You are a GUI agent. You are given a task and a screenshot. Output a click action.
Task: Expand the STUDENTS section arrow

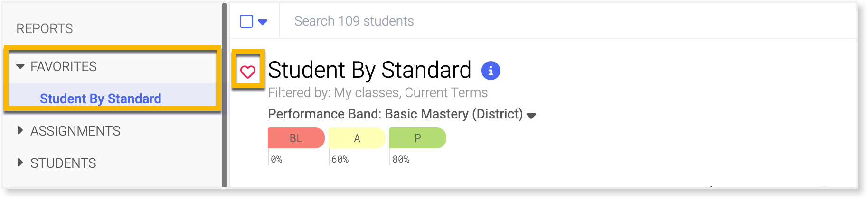20,163
